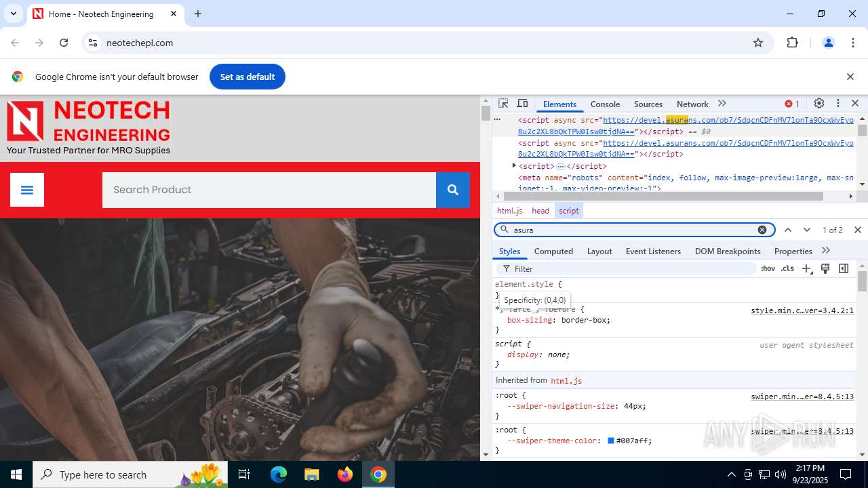Open the DOM Breakpoints tab
Image resolution: width=868 pixels, height=488 pixels.
coord(728,251)
